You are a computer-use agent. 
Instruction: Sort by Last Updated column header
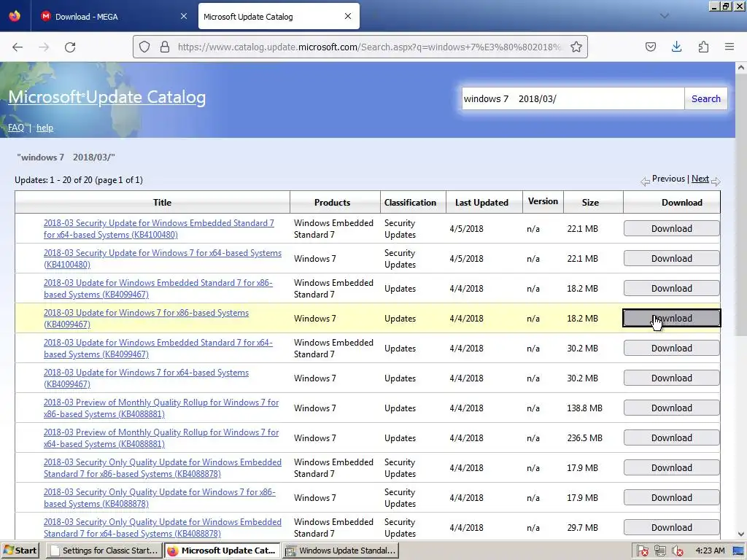coord(481,203)
